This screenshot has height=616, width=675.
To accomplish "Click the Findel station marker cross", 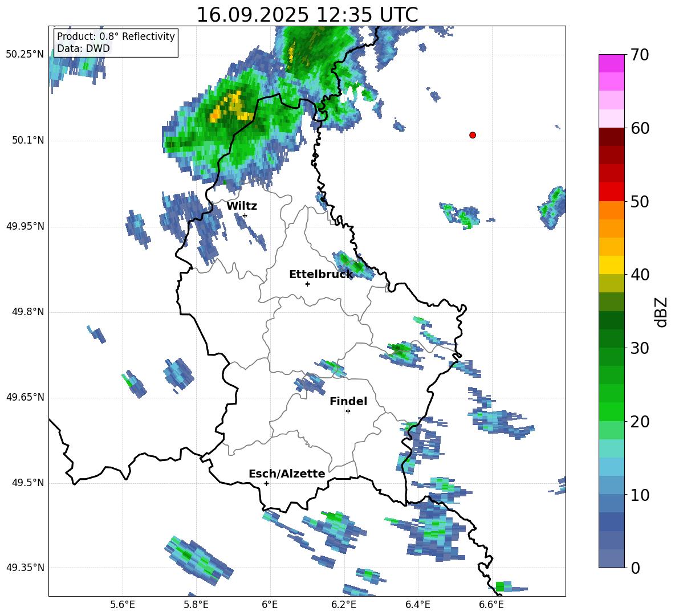I will coord(348,411).
